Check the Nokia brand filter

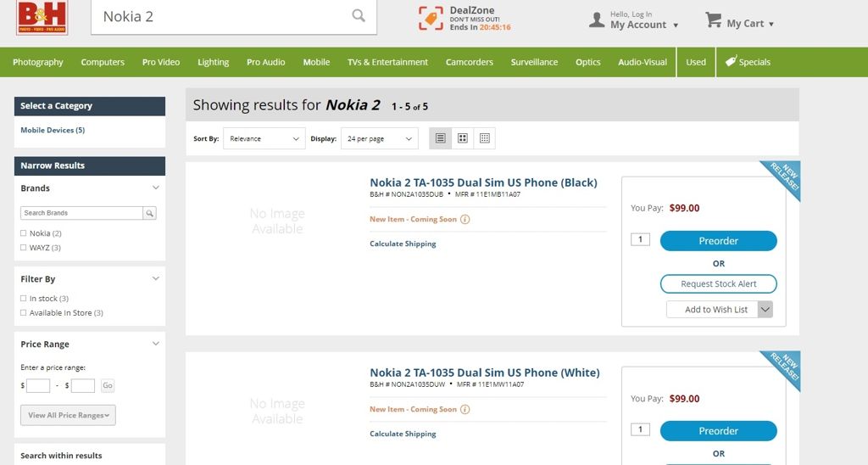tap(24, 233)
